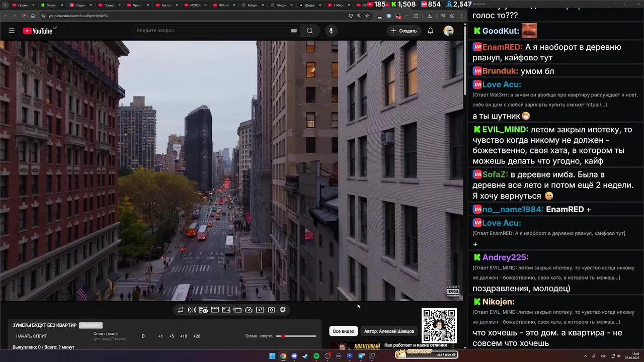
Task: Click EnamRED username in chat
Action: pyautogui.click(x=503, y=47)
